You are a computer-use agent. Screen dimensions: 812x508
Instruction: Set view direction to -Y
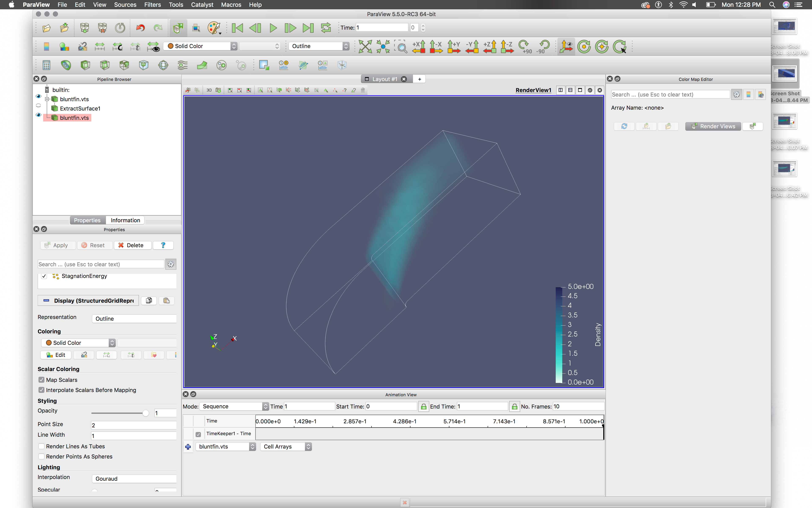coord(472,46)
